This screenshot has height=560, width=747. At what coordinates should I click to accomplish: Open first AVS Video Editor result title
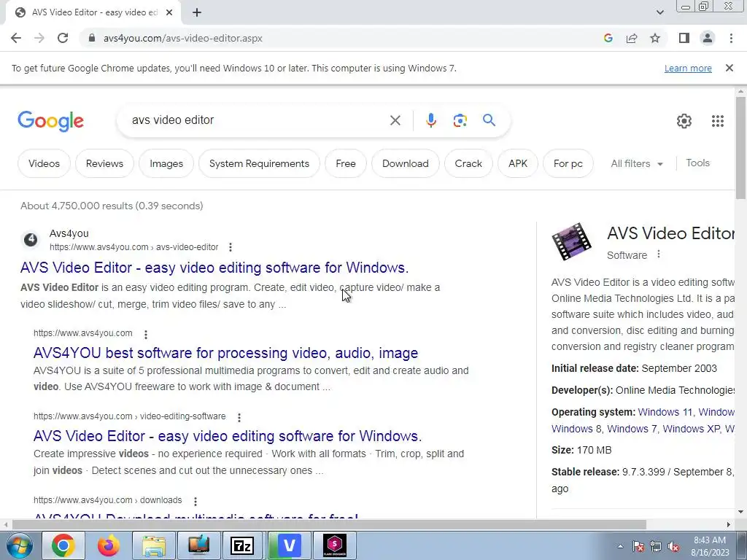point(214,268)
